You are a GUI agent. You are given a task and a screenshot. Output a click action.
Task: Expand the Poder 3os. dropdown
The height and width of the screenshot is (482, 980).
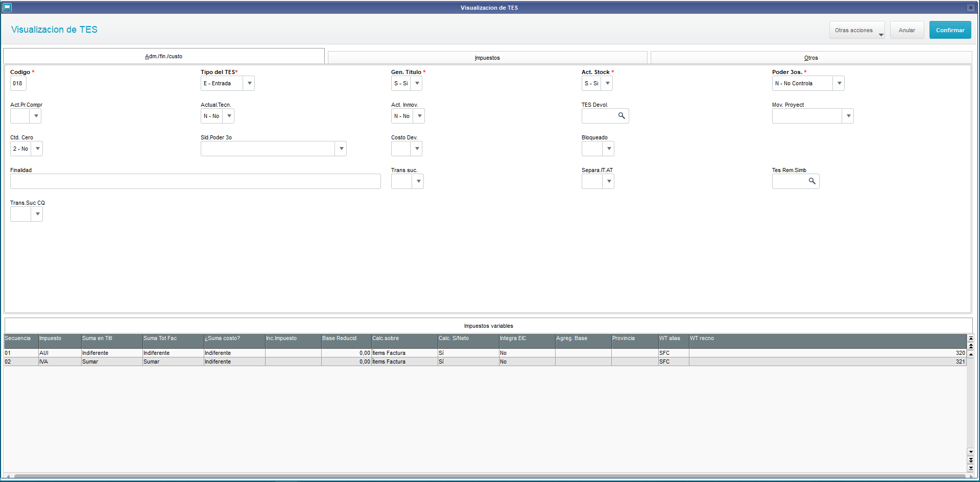click(839, 83)
